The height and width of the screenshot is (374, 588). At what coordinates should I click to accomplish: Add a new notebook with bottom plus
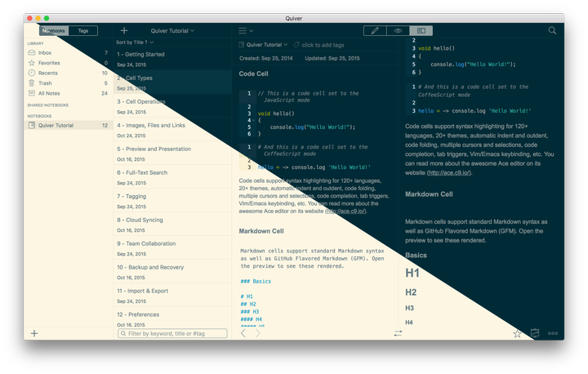[34, 333]
